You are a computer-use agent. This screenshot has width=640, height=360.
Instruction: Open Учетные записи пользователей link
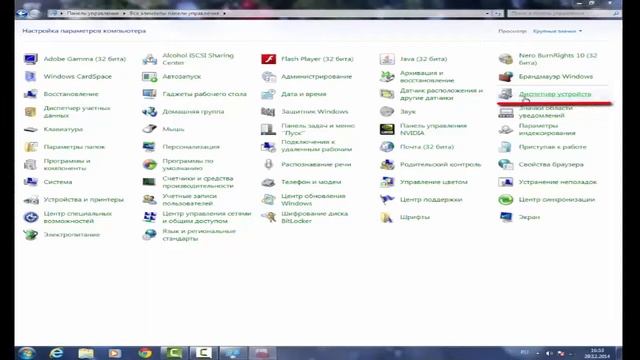coord(189,200)
